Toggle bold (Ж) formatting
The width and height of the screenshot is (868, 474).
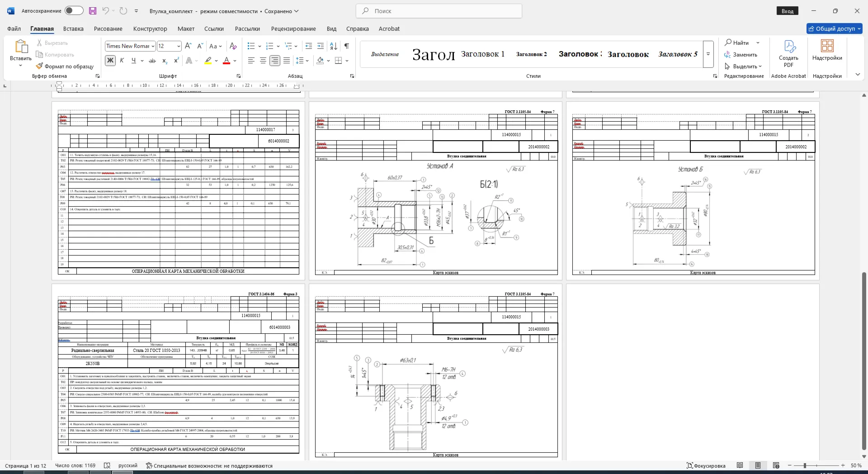pyautogui.click(x=110, y=61)
